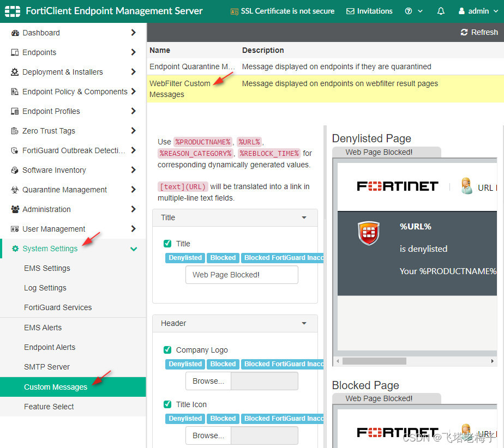Click Browse button for Title Icon
Image resolution: width=504 pixels, height=448 pixels.
[x=208, y=435]
